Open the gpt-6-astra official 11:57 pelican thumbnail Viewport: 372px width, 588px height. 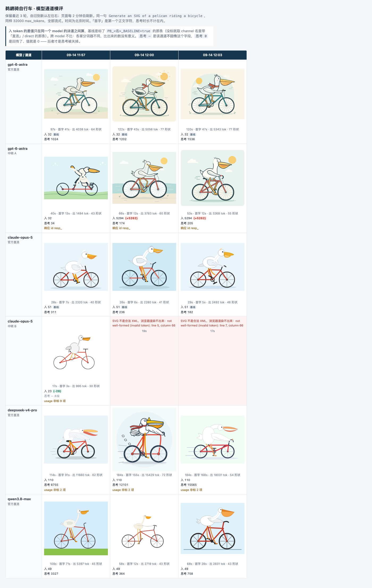click(x=76, y=94)
